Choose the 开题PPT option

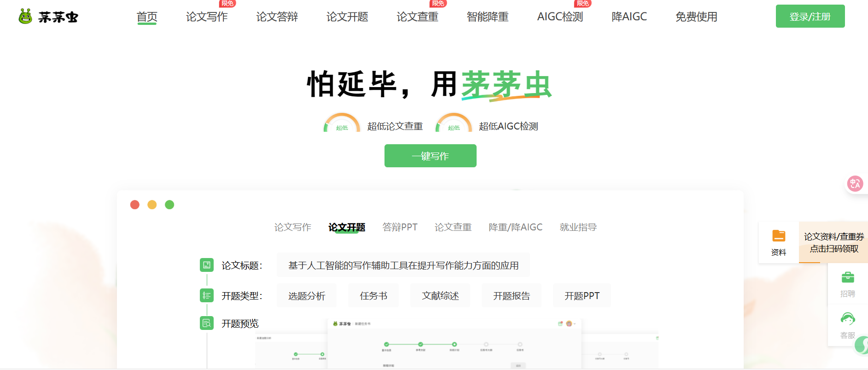coord(582,296)
